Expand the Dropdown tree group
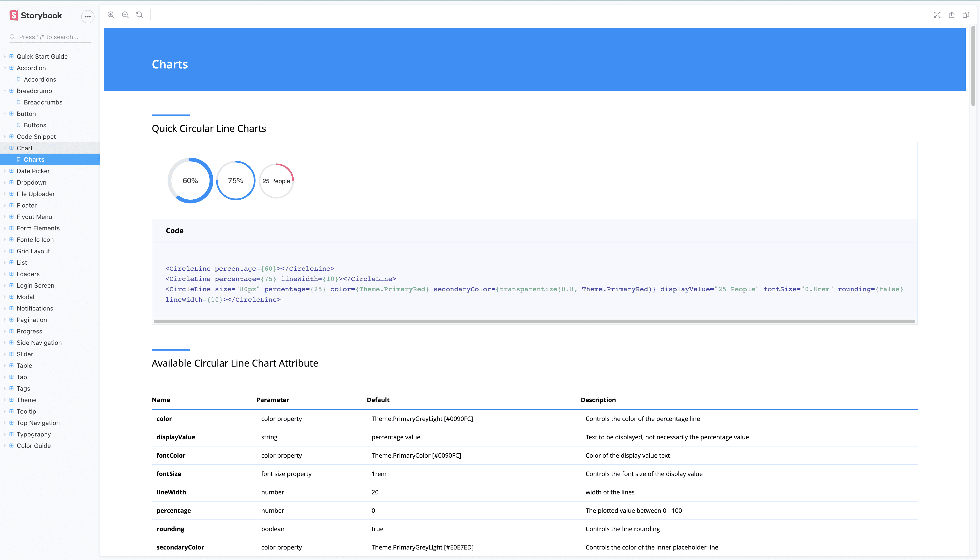 pyautogui.click(x=31, y=183)
